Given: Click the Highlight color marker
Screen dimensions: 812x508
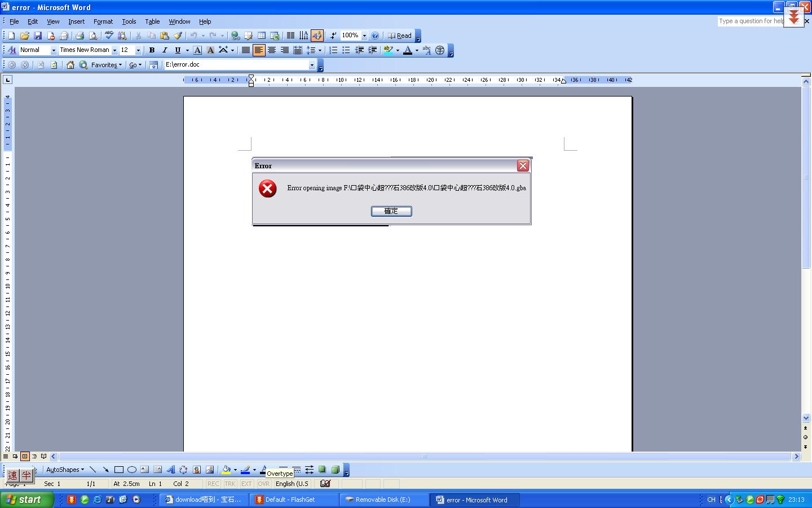Looking at the screenshot, I should (388, 50).
